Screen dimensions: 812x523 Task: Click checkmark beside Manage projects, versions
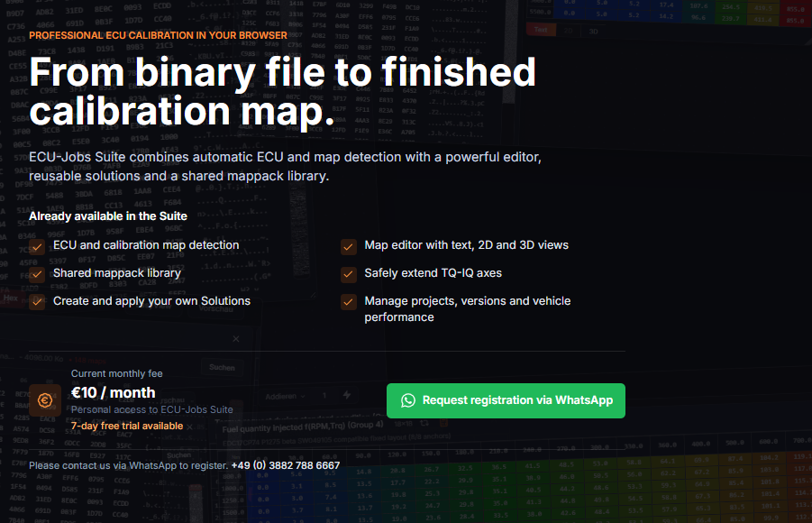point(349,302)
